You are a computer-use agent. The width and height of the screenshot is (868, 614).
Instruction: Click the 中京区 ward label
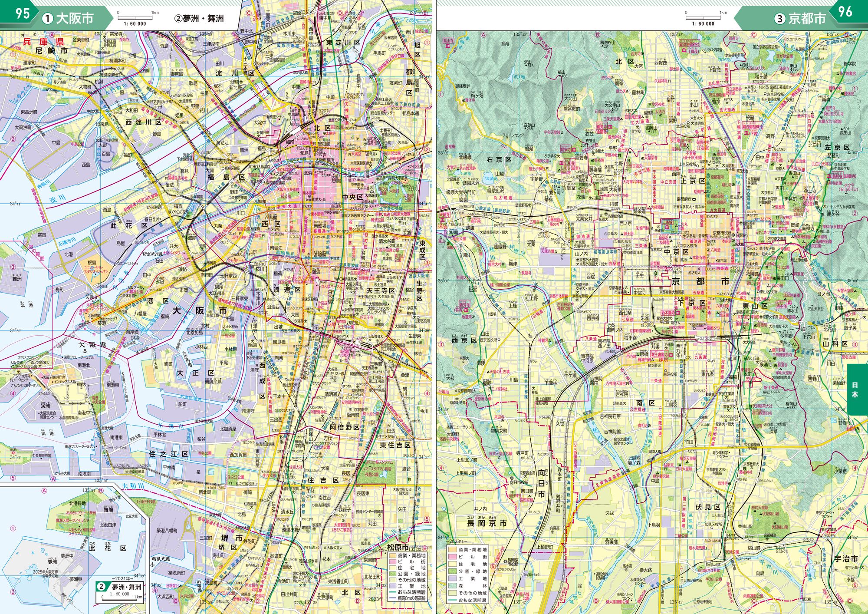click(x=677, y=251)
